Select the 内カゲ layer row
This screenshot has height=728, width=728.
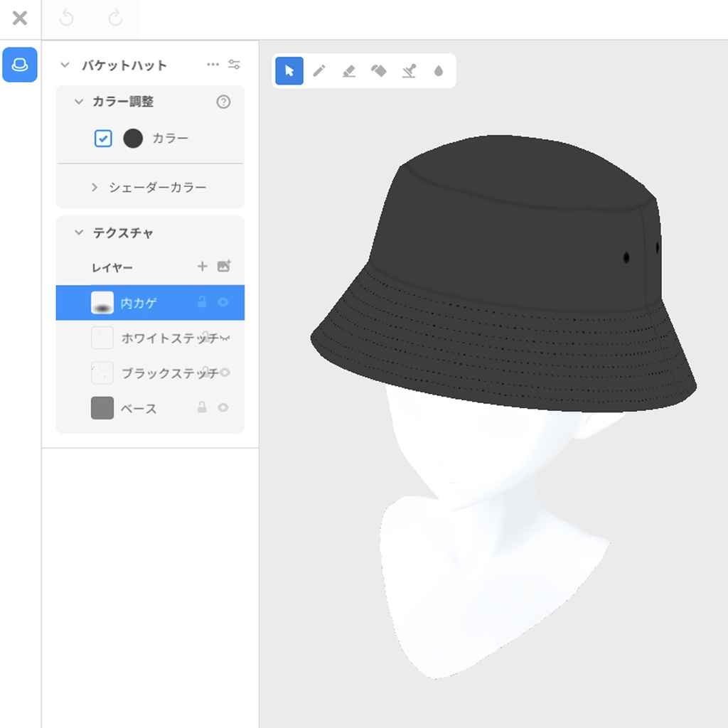150,303
